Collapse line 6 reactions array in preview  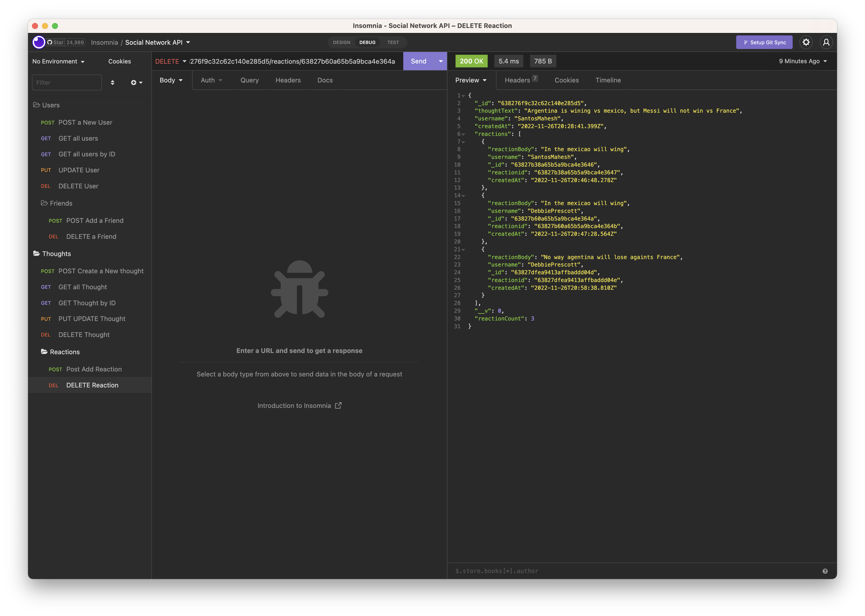click(x=463, y=134)
